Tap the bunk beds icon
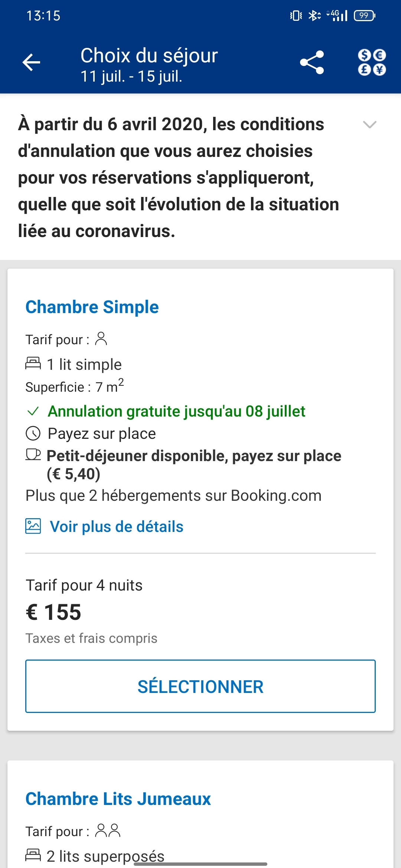The height and width of the screenshot is (868, 401). pos(33,855)
